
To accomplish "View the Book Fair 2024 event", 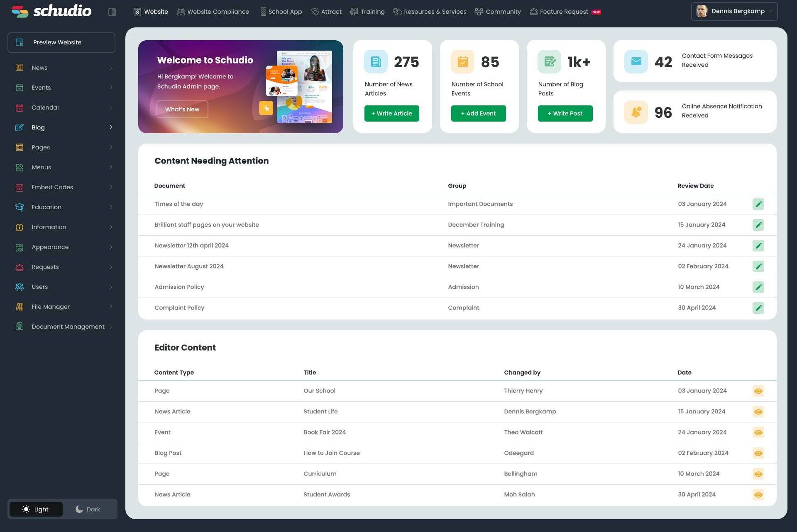I will (758, 432).
